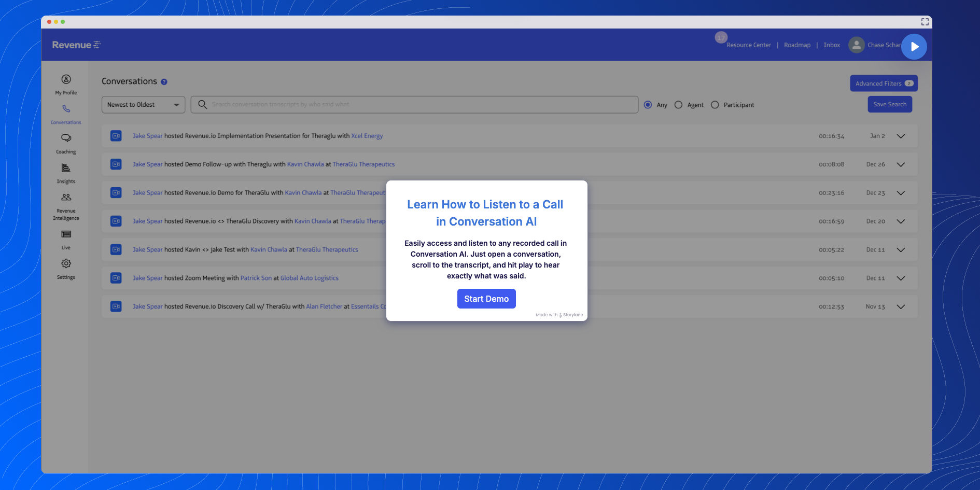Open Kavin Chawla link in Demo Follow-up row

pos(305,164)
